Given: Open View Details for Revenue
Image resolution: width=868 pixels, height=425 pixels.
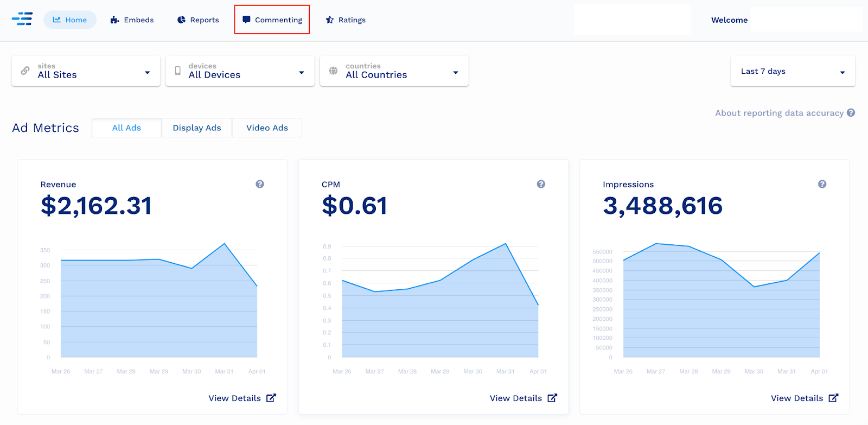Looking at the screenshot, I should 242,398.
